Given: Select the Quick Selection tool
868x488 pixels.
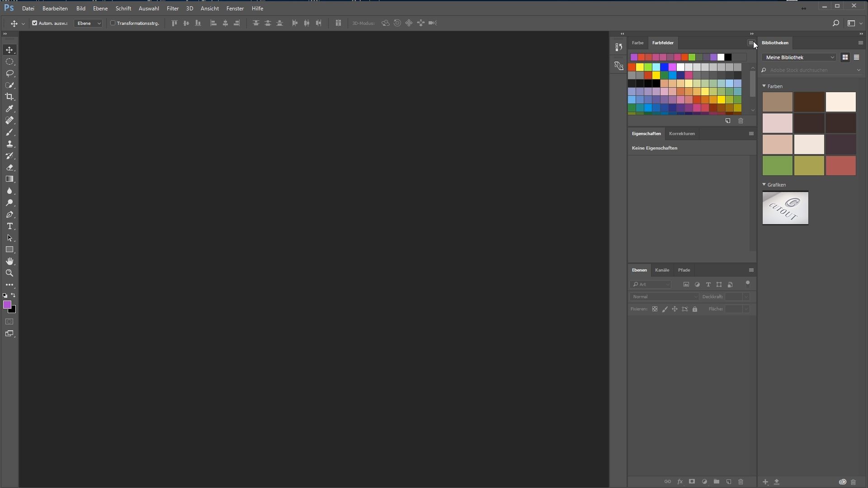Looking at the screenshot, I should click(9, 85).
